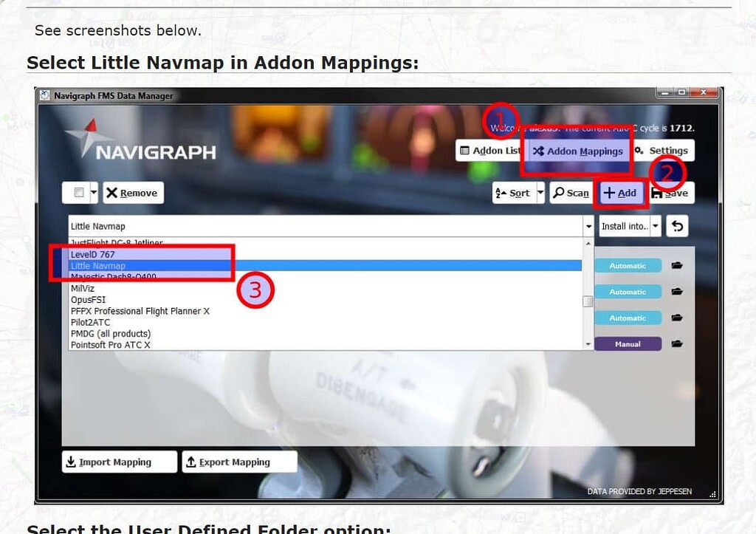This screenshot has height=534, width=756.
Task: Click the blue Automatic badge in the top row
Action: 628,265
